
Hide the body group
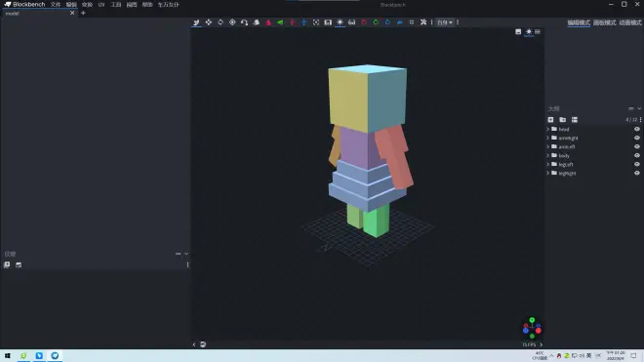pos(637,155)
